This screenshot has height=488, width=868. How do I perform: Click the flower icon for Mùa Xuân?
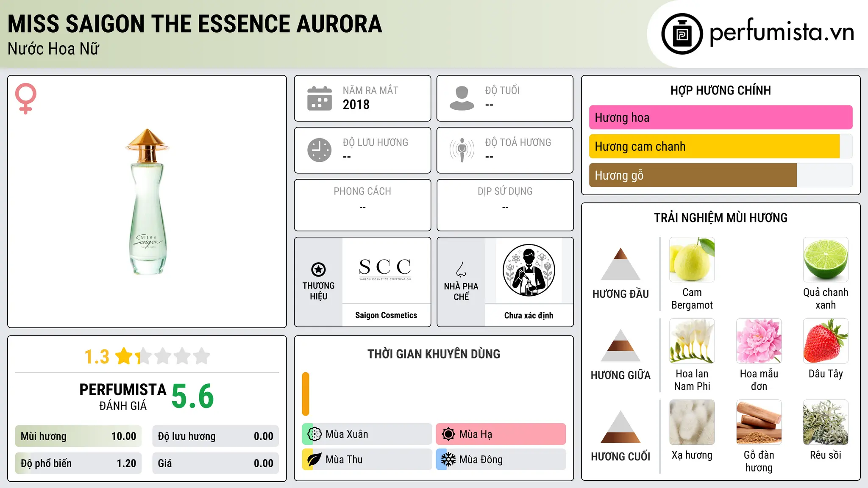[314, 434]
